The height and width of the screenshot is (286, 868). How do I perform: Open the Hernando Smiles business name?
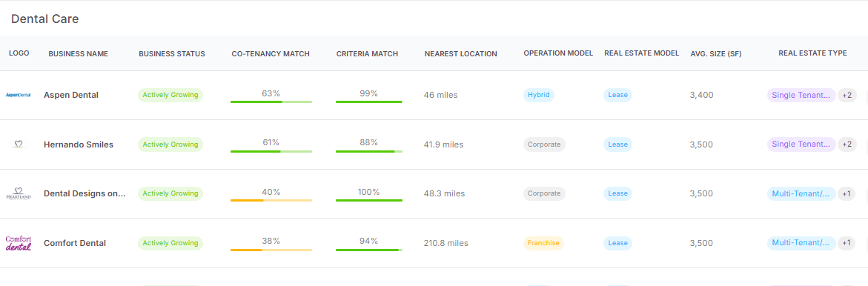(x=79, y=144)
